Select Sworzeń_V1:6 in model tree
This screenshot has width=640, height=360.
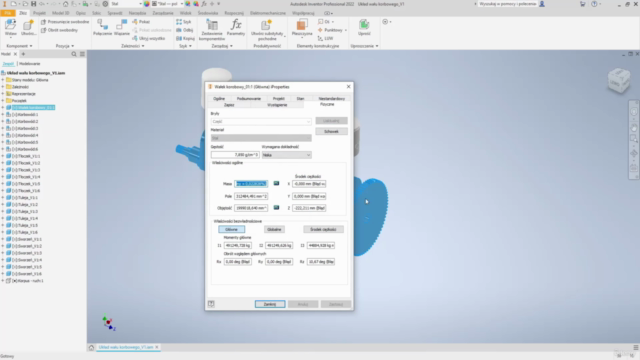(27, 273)
